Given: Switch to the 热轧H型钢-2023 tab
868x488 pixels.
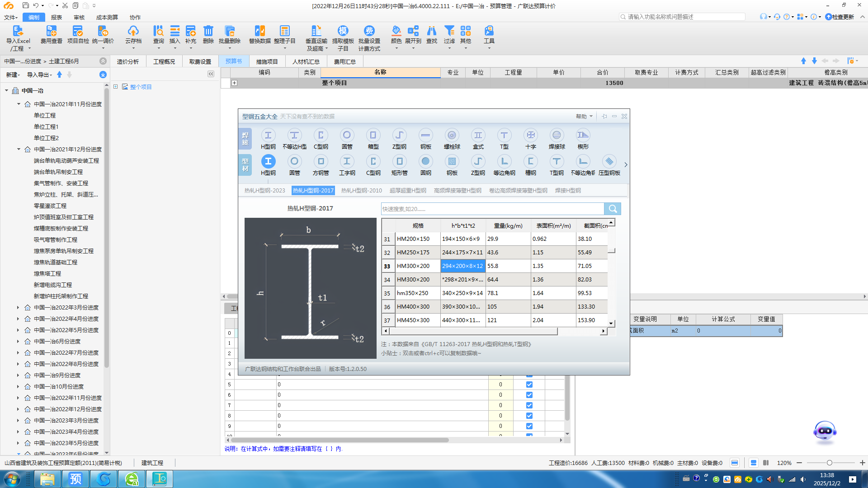Looking at the screenshot, I should click(x=264, y=191).
